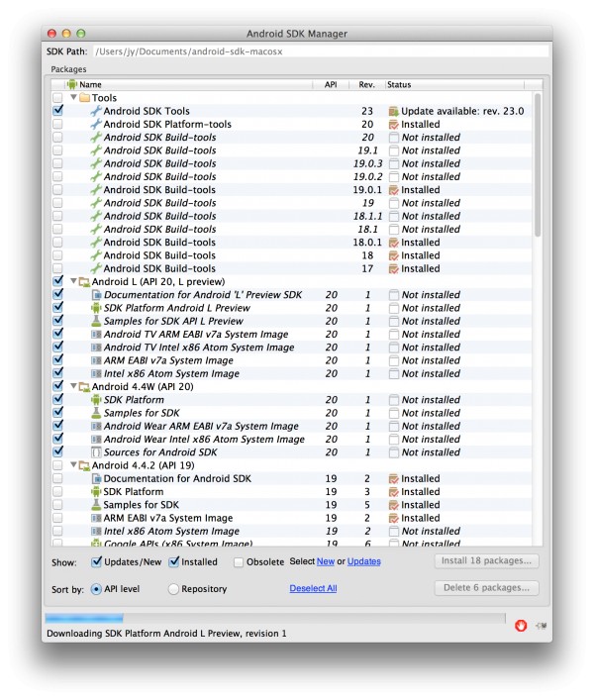Click 'Update available: rev. 23.0' status text

tap(462, 111)
